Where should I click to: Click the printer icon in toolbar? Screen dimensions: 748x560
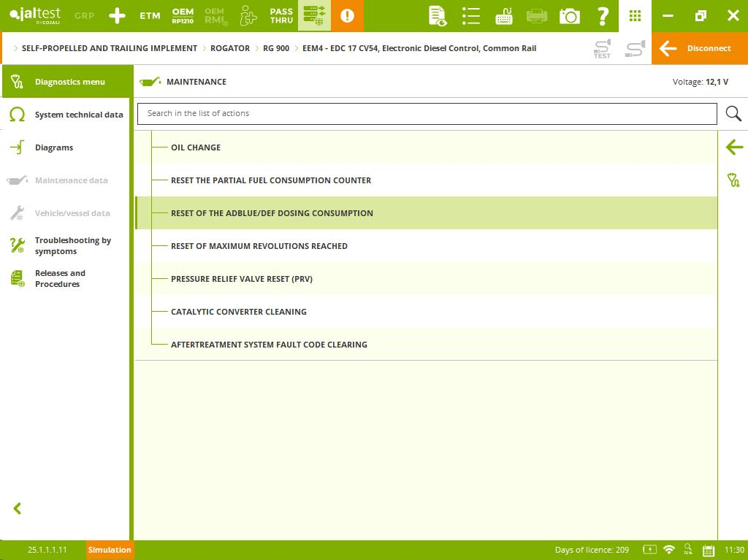pos(537,16)
